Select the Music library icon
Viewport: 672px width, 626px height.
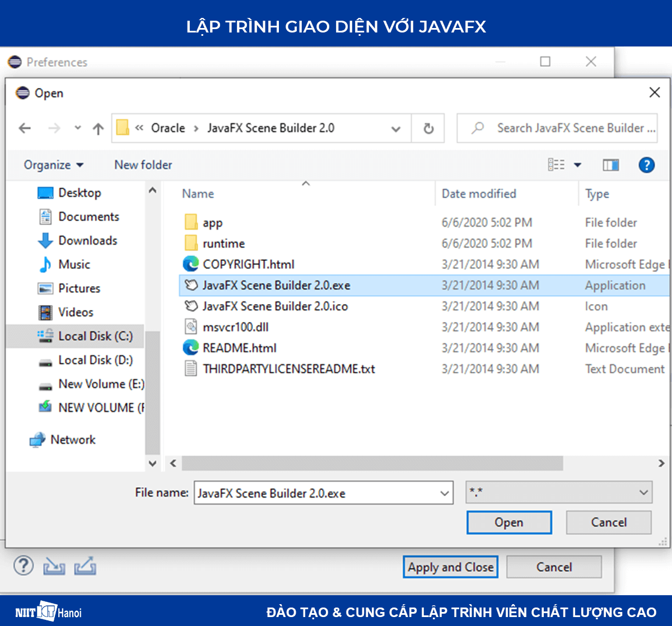click(x=46, y=264)
